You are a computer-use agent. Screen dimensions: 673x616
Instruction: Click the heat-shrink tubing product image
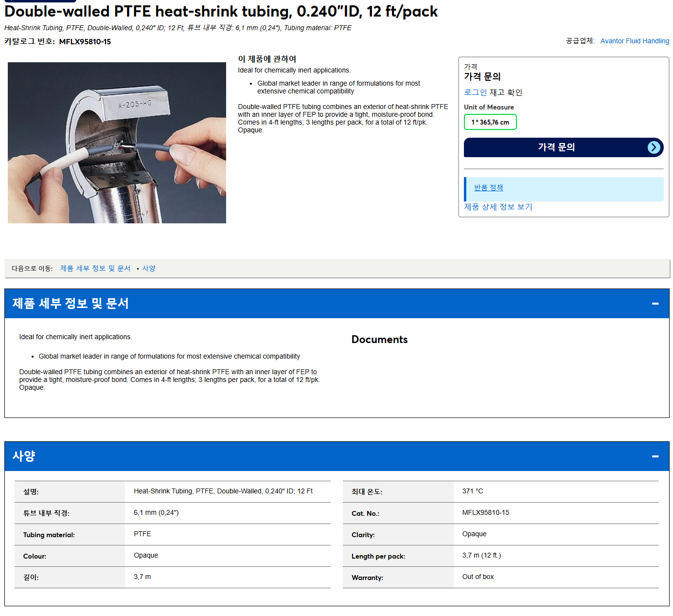tap(117, 143)
